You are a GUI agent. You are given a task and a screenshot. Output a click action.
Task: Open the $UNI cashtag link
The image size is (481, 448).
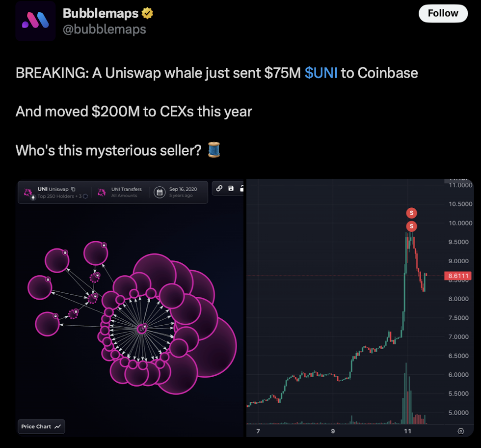pos(320,73)
